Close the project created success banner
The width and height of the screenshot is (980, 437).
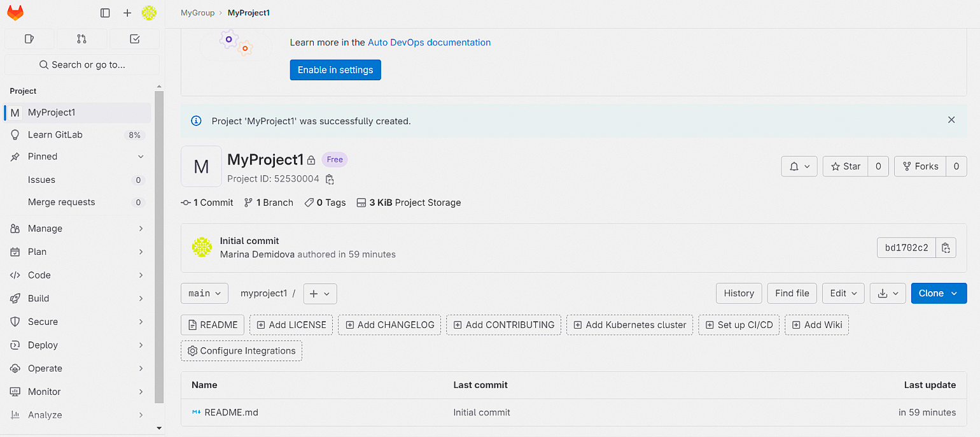[951, 120]
